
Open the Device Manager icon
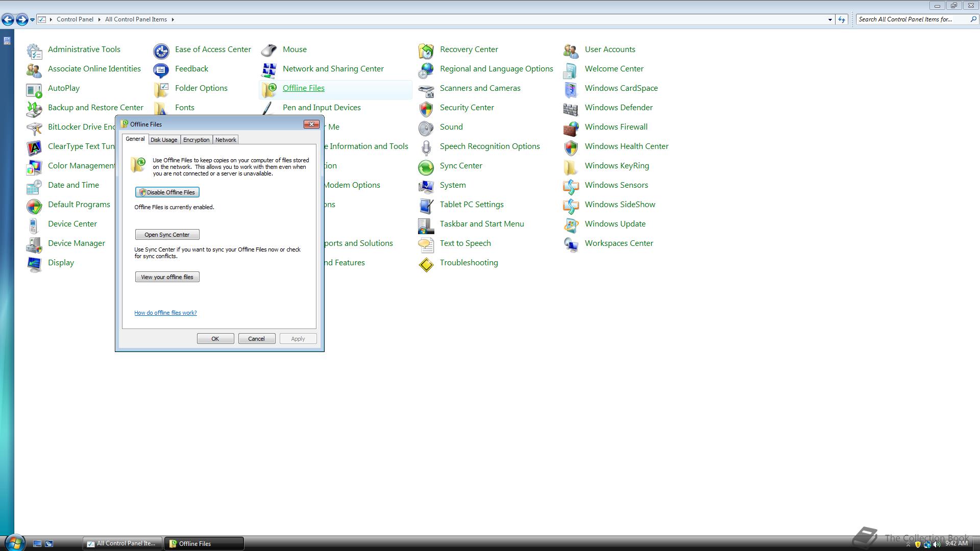click(x=34, y=244)
